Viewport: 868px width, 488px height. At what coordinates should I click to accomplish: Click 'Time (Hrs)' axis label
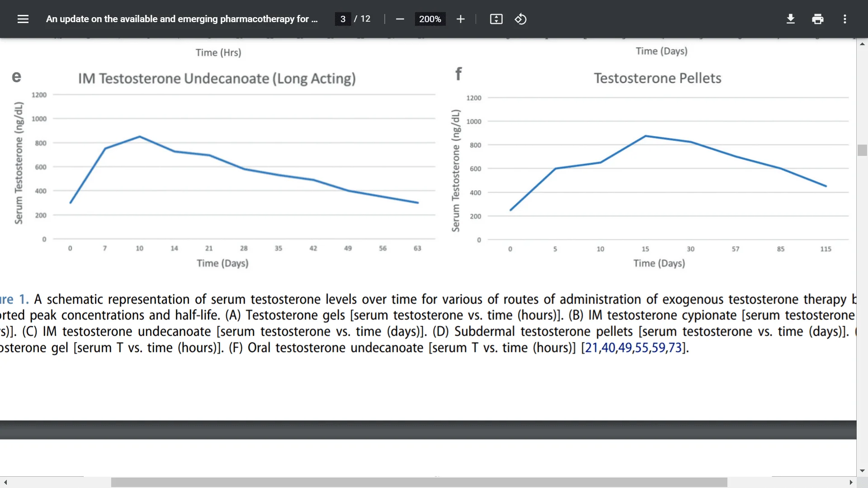click(218, 53)
